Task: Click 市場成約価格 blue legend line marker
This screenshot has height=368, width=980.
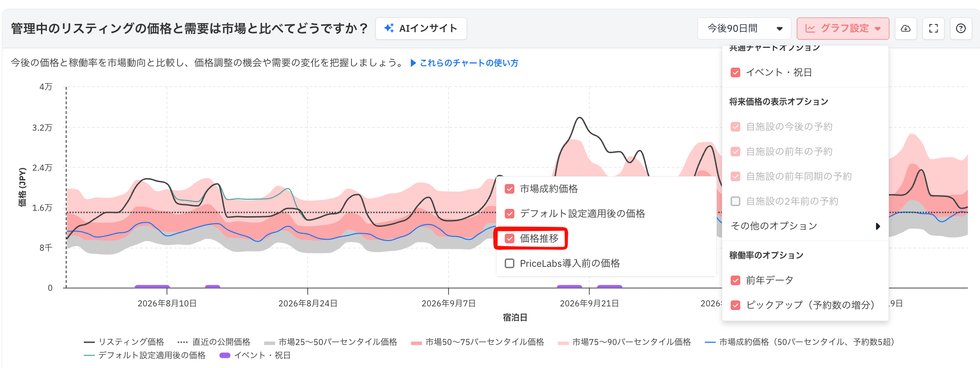Action: pyautogui.click(x=710, y=342)
